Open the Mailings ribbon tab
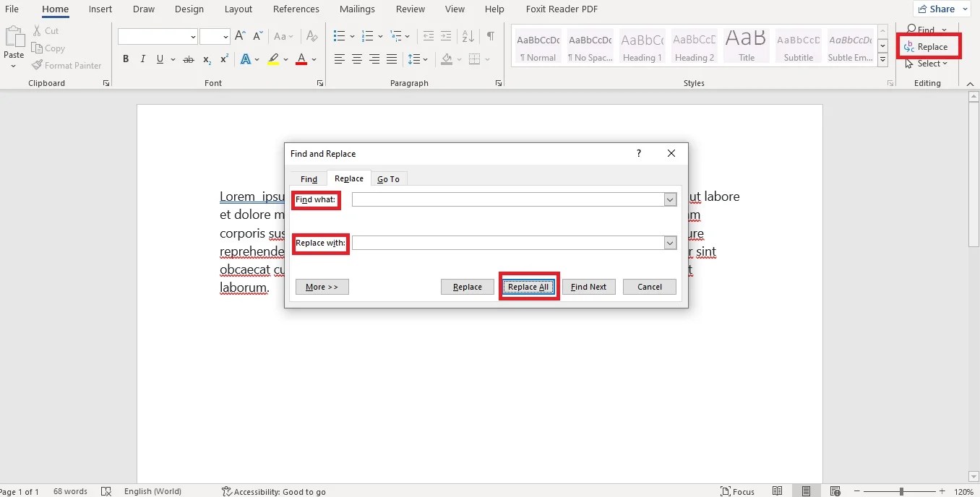This screenshot has width=980, height=497. pos(357,9)
